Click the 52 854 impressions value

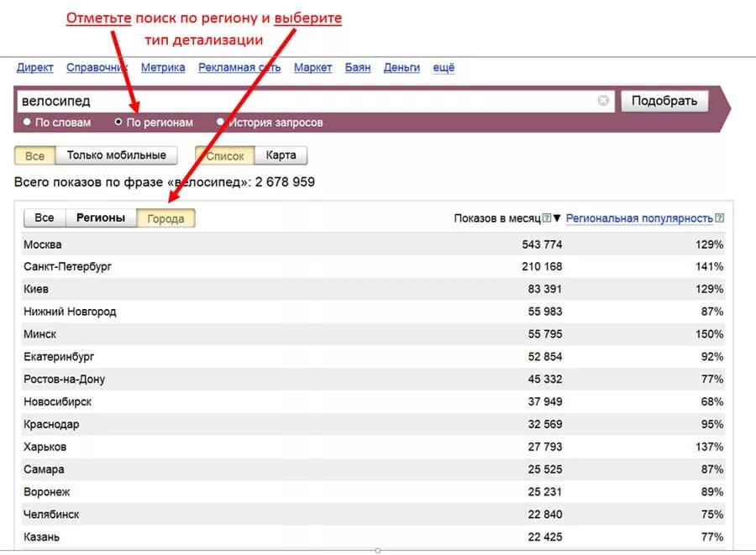coord(545,357)
